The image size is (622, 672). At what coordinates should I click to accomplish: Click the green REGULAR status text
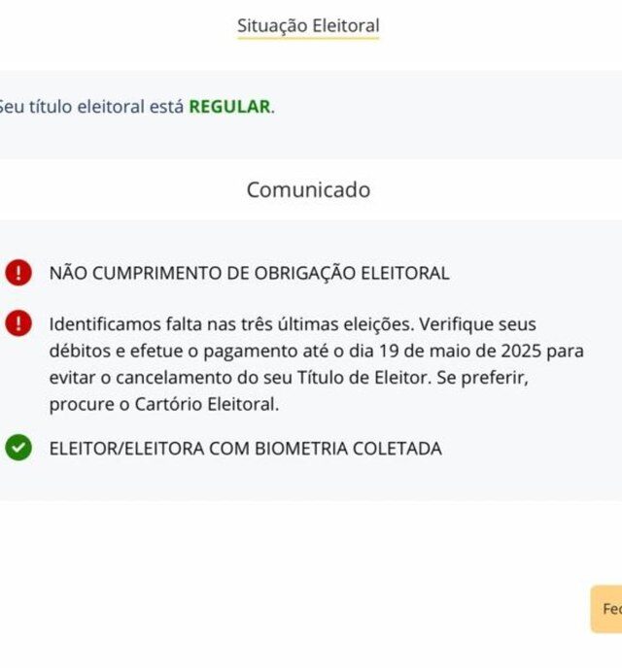(229, 107)
